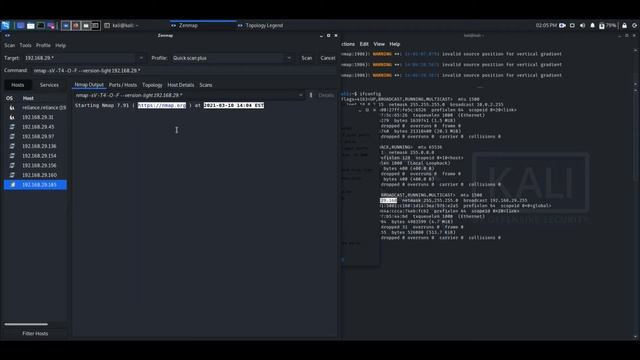Select host 192.168.29.156 in the list
Screen dimensions: 640x360
coord(36,165)
